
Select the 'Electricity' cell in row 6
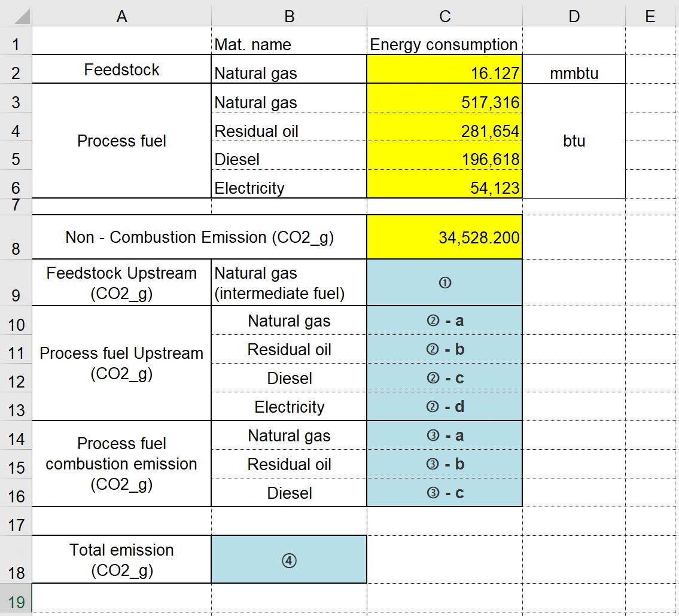click(290, 184)
